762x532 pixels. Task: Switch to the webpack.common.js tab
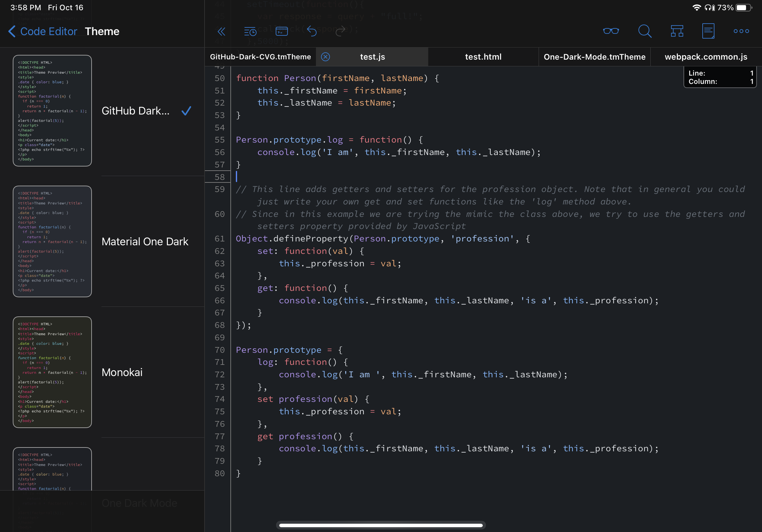[706, 57]
